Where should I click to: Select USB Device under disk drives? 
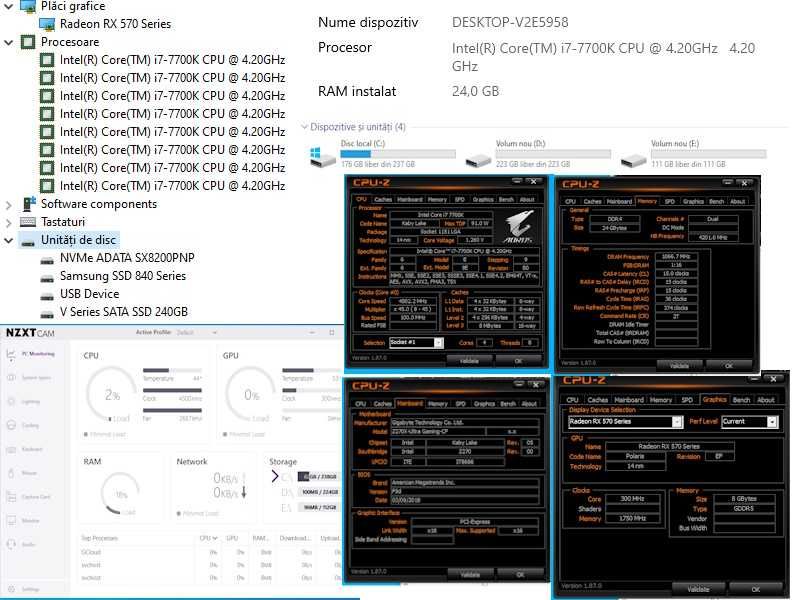click(90, 294)
